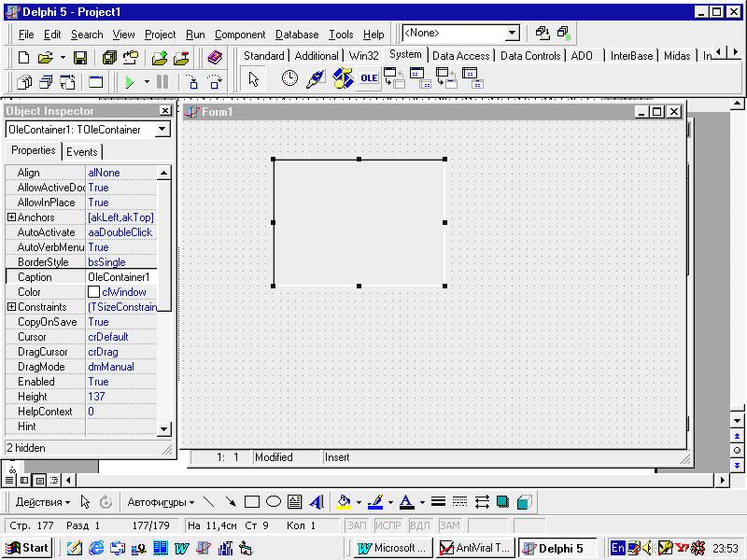Click Object Inspector scroll down arrow
The width and height of the screenshot is (747, 560).
[x=163, y=428]
